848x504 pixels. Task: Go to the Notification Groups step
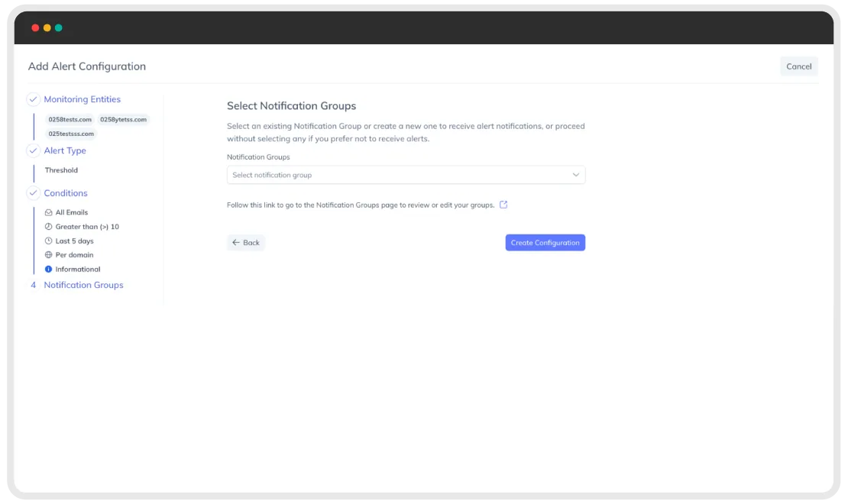coord(83,285)
